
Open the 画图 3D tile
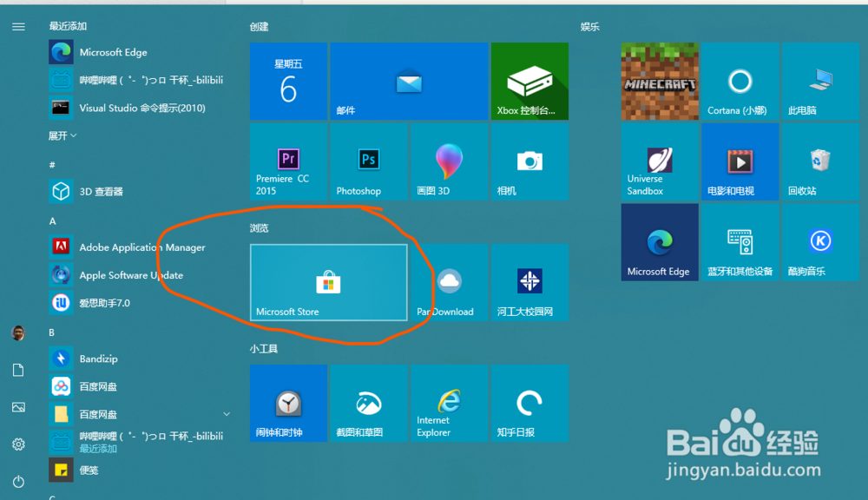tap(449, 161)
